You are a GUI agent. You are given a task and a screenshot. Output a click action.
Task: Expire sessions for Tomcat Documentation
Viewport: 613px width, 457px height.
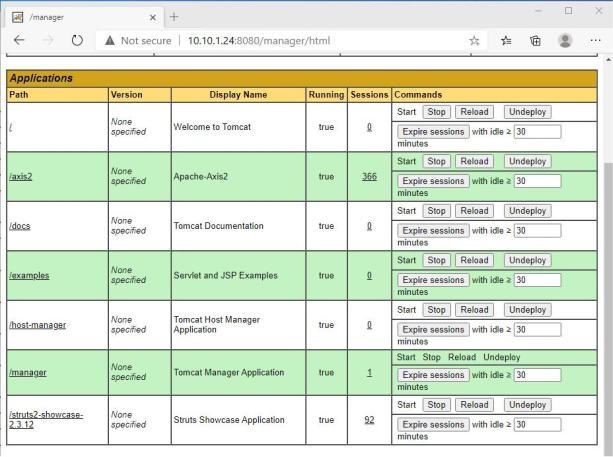pos(433,231)
